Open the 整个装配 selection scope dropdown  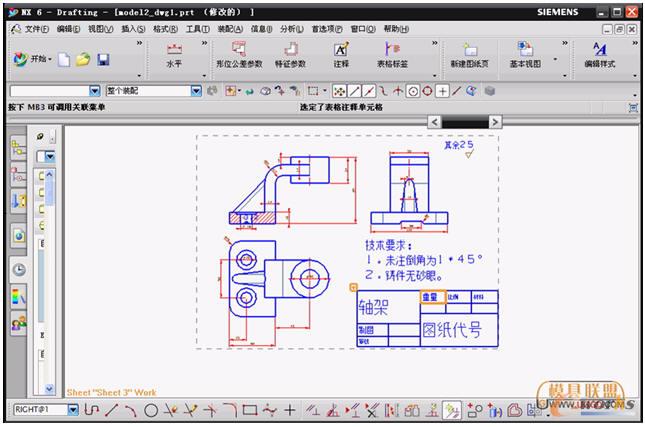click(x=196, y=91)
